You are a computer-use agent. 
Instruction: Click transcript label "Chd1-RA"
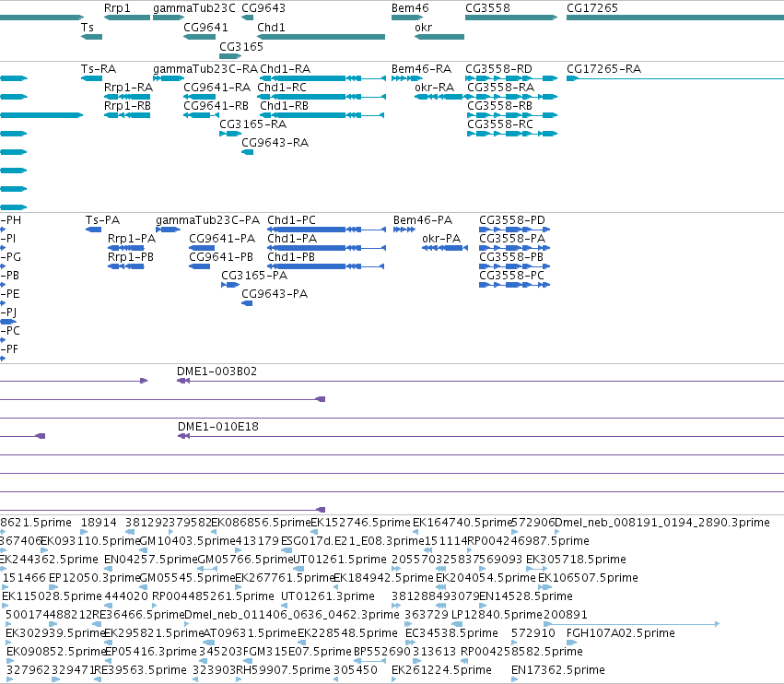[285, 68]
